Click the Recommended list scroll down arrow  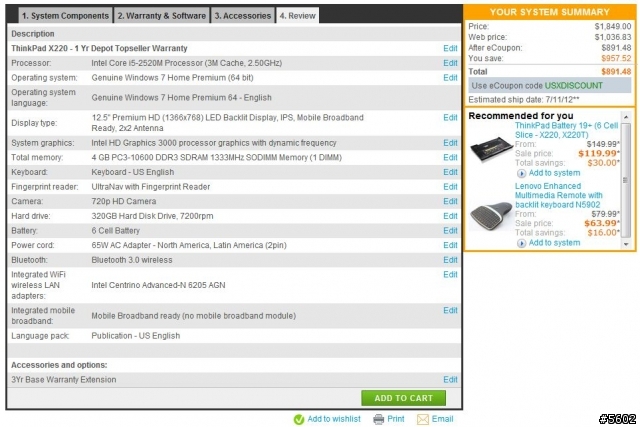[627, 244]
